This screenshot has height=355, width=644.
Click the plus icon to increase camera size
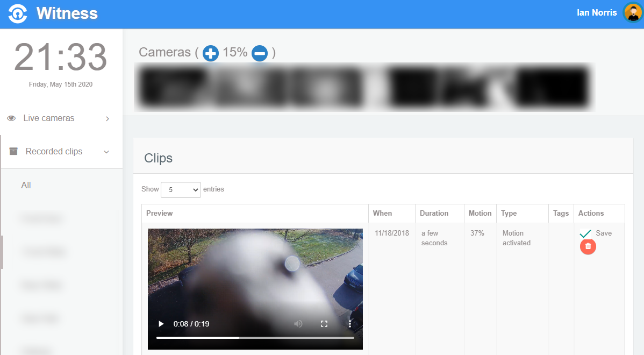pos(211,53)
